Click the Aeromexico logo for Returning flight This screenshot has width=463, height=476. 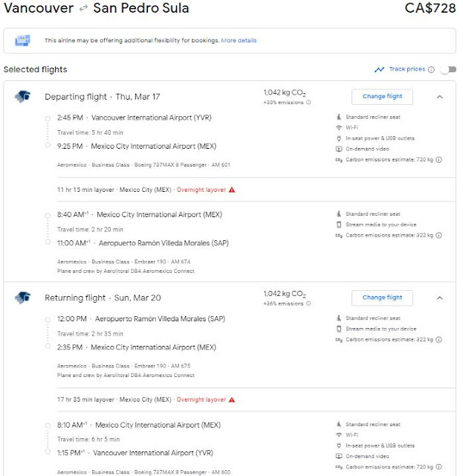click(23, 297)
